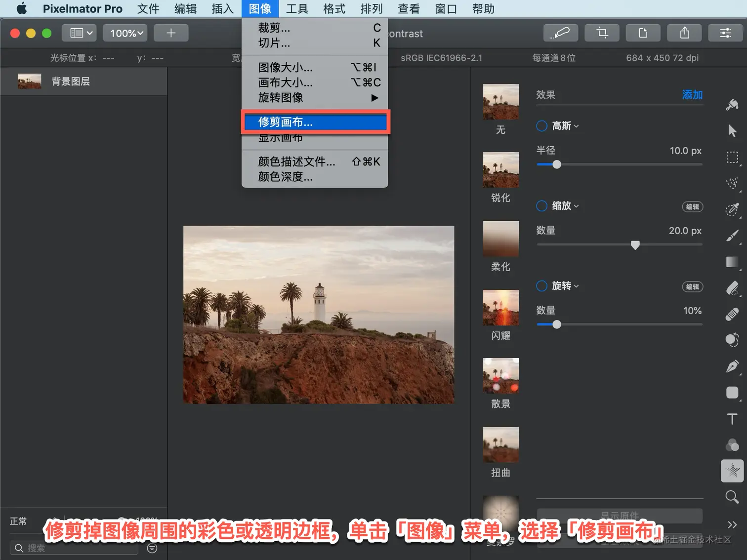
Task: Click the plus add button in toolbar
Action: (x=171, y=33)
